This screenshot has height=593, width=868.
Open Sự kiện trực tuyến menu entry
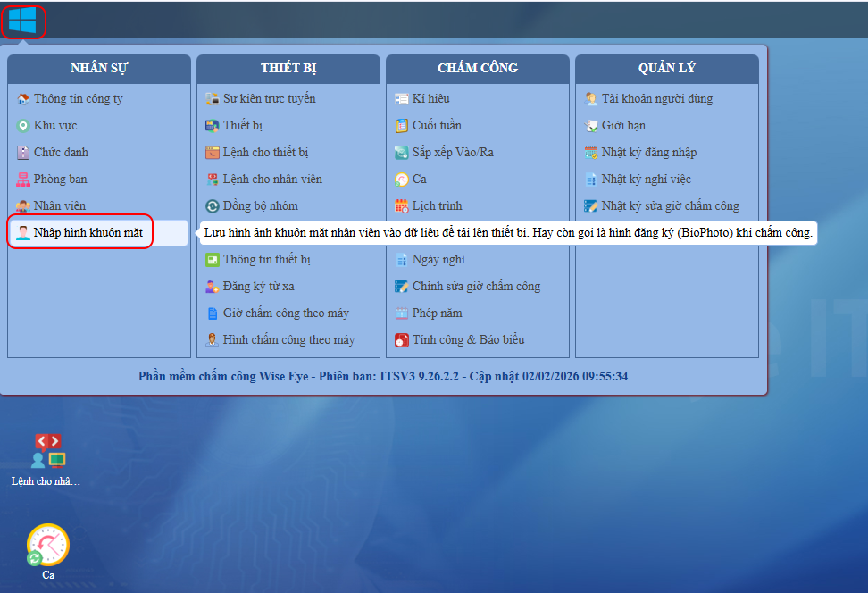(x=269, y=99)
